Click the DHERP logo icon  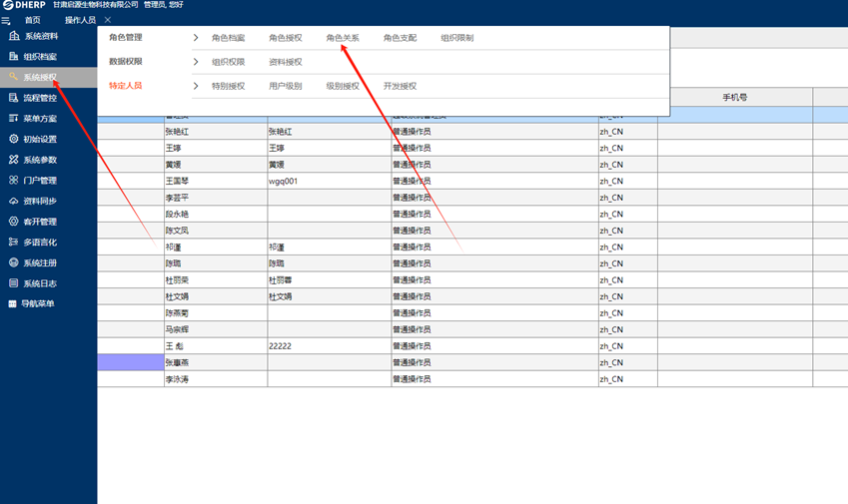pos(8,5)
